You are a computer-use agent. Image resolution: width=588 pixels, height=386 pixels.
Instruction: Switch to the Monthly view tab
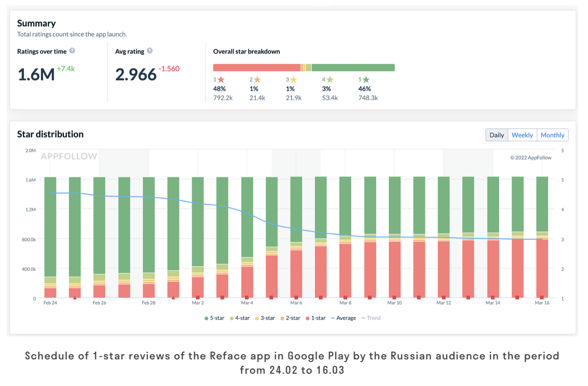click(x=552, y=135)
